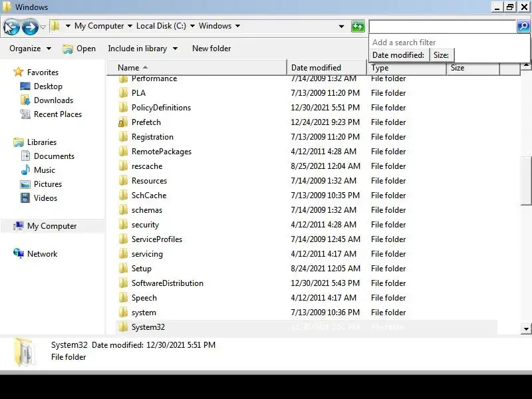Select the PolicyDefinitions folder icon

[123, 108]
